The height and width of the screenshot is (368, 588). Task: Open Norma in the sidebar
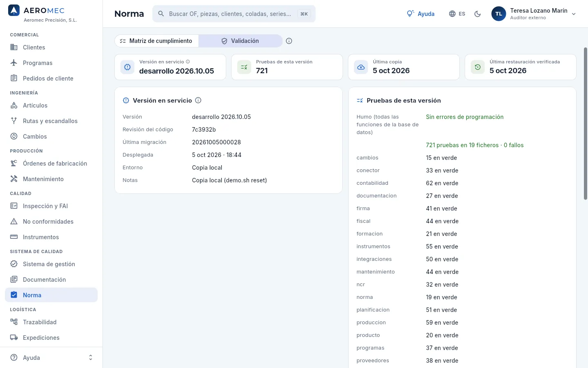[x=51, y=295]
